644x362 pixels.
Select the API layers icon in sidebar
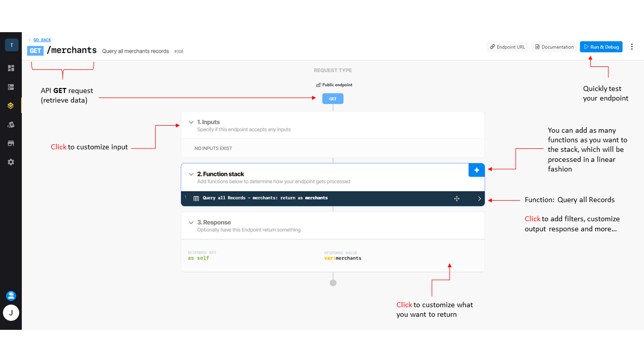point(11,106)
